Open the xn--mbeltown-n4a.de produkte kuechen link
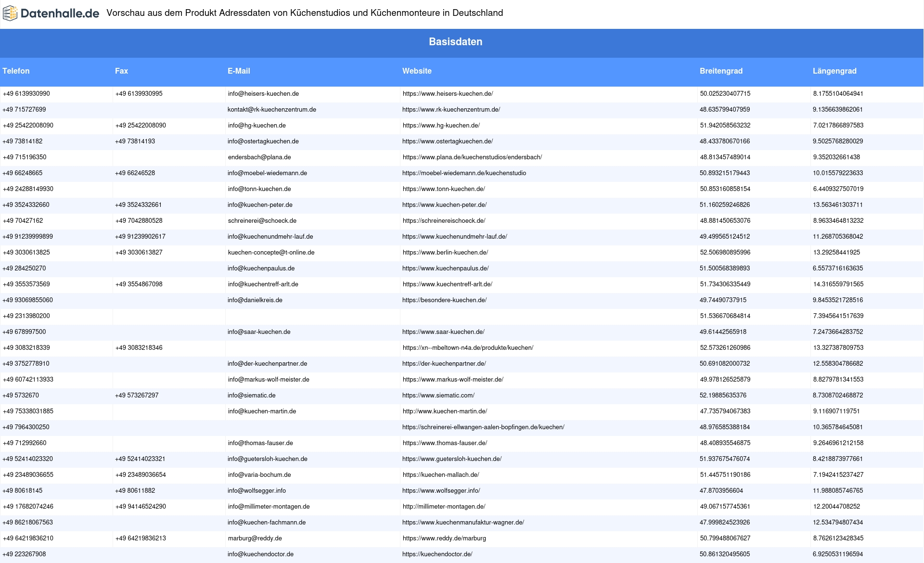The height and width of the screenshot is (563, 924). pos(468,348)
